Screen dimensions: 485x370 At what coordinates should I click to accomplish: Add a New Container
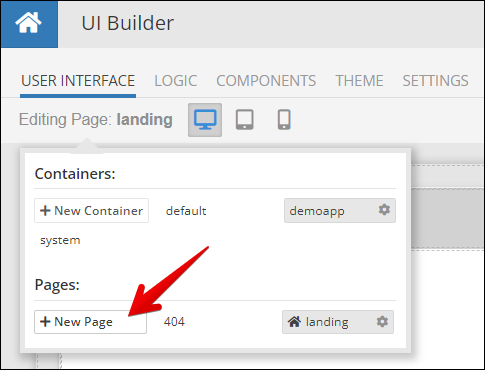(x=91, y=211)
